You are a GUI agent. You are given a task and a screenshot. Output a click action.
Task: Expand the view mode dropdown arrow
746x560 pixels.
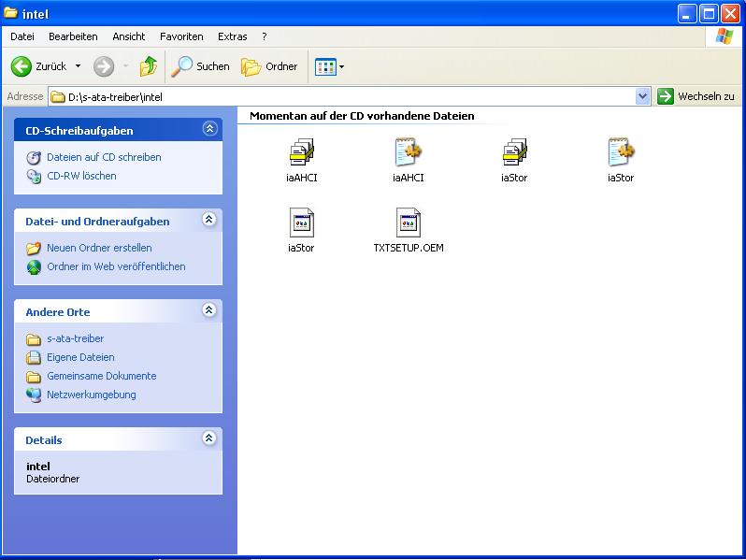click(x=341, y=66)
